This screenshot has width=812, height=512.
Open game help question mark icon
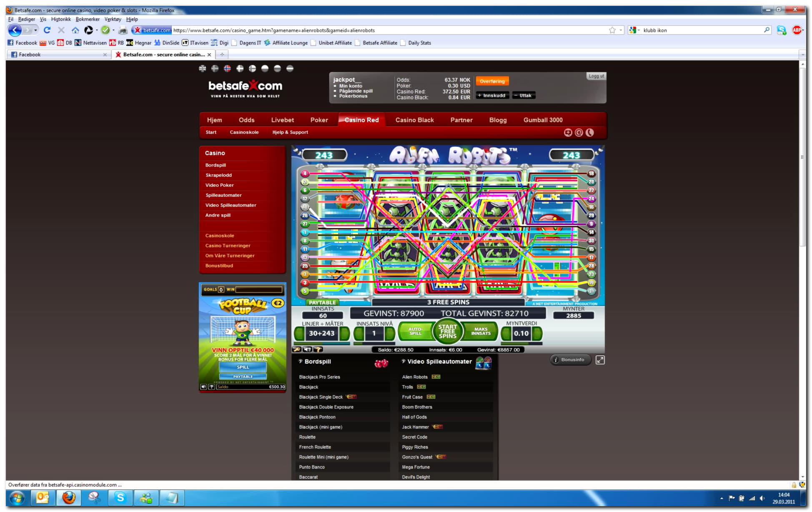(318, 349)
